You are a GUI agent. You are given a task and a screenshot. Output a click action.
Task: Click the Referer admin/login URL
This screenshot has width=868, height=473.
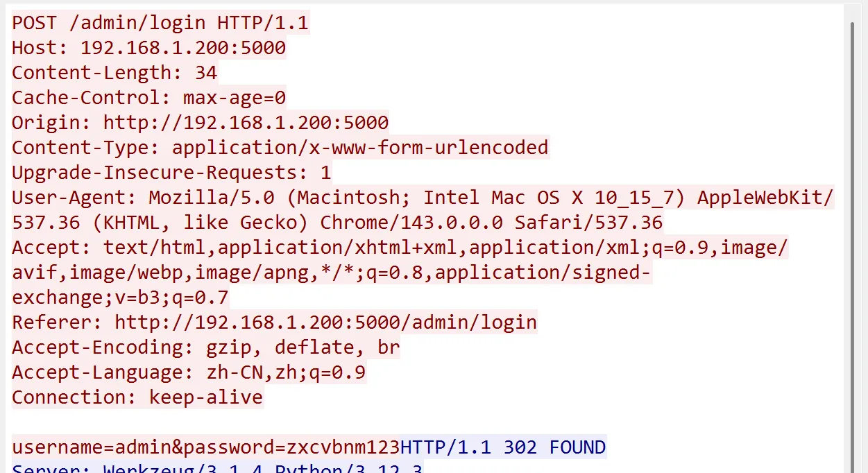(x=325, y=322)
